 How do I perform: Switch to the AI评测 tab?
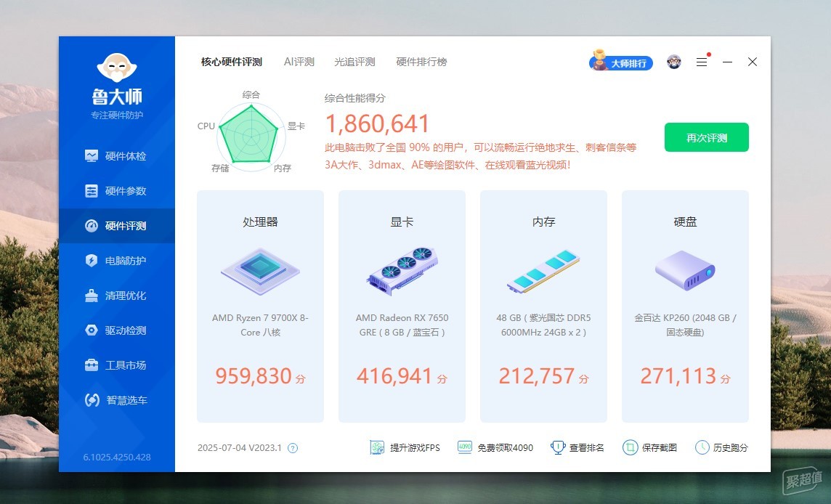click(299, 62)
